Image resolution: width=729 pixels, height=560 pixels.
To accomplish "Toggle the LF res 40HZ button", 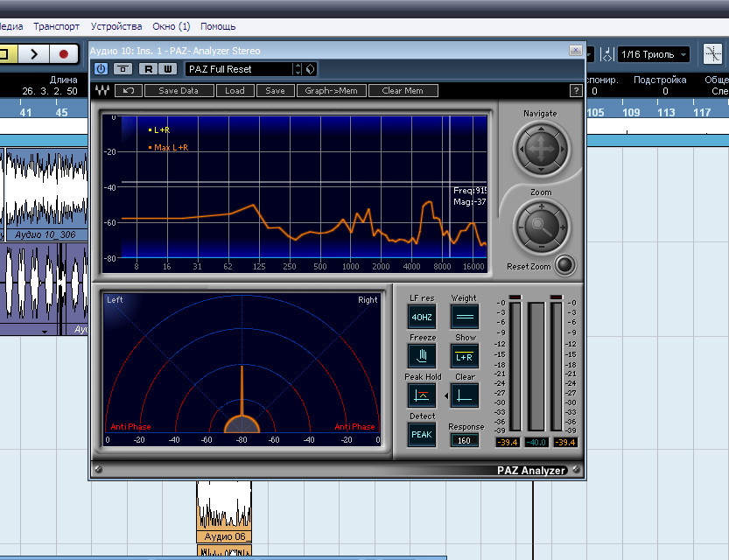I will 422,317.
